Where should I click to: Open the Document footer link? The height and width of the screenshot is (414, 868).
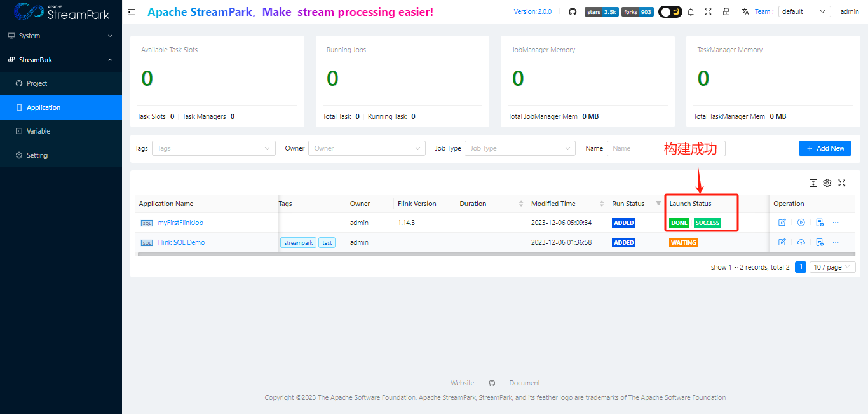point(525,383)
